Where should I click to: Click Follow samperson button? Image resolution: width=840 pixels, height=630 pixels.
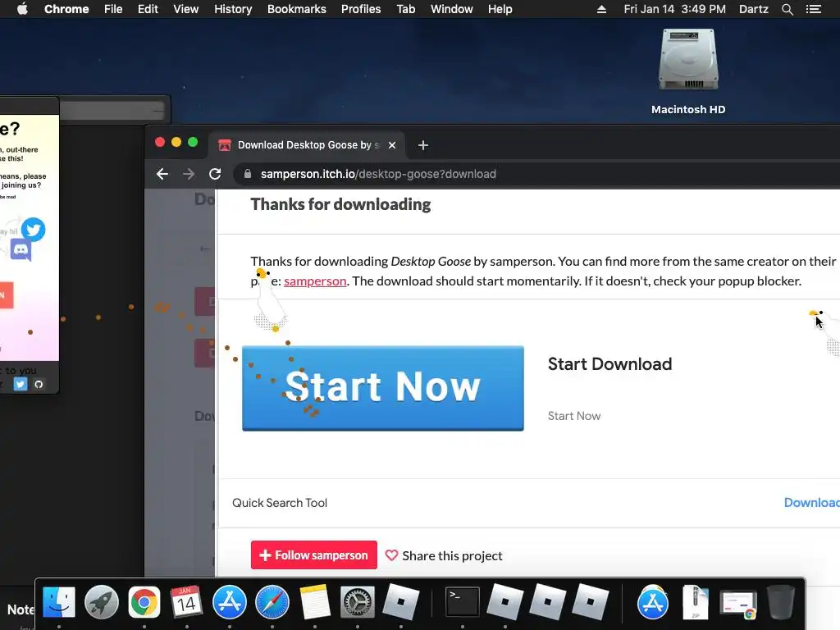pos(314,555)
